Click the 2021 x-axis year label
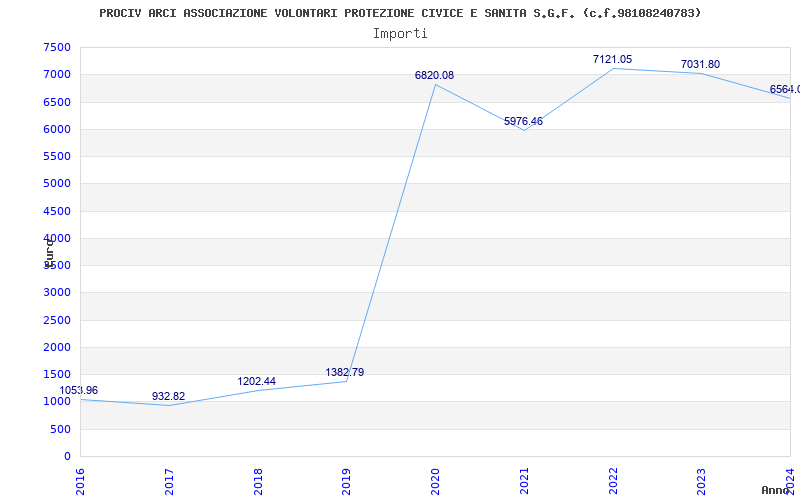Image resolution: width=800 pixels, height=500 pixels. (x=523, y=480)
